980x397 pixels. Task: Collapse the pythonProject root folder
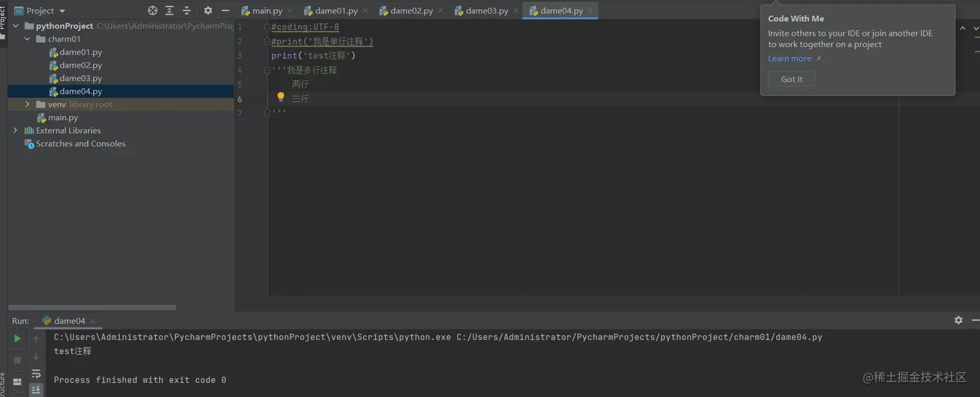(16, 26)
